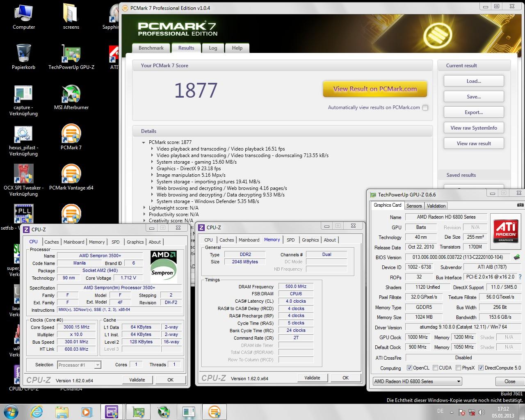Open Windows Media Player from the taskbar
This screenshot has height=420, width=525.
click(x=87, y=411)
